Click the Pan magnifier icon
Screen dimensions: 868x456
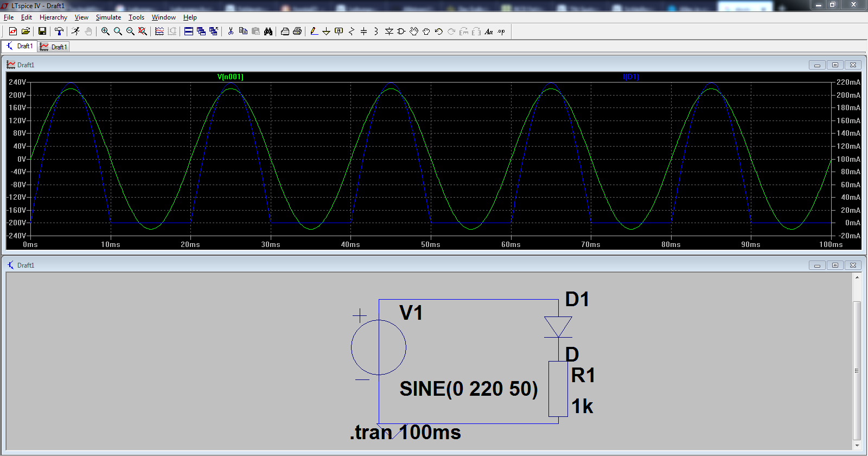click(118, 31)
